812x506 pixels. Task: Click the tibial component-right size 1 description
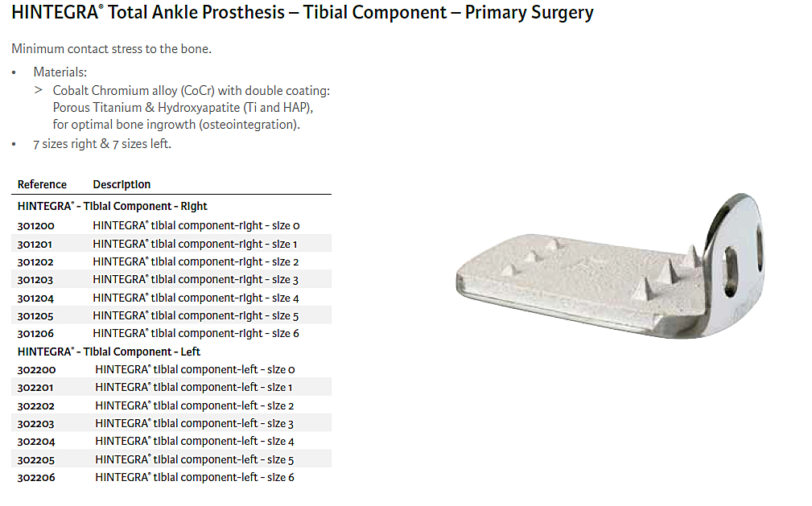pos(196,244)
